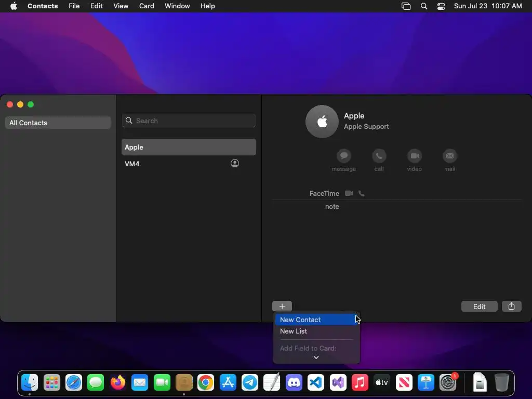Open Launchpad from the Dock
This screenshot has height=399, width=532.
tap(51, 382)
